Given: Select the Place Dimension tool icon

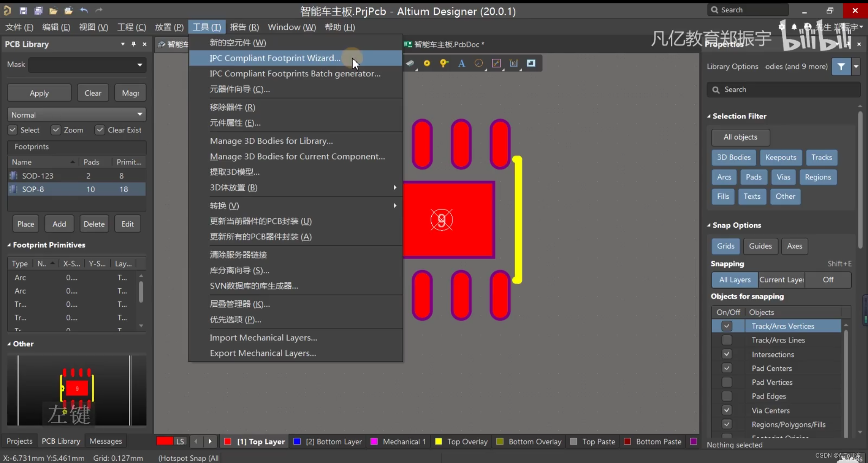Looking at the screenshot, I should (514, 63).
